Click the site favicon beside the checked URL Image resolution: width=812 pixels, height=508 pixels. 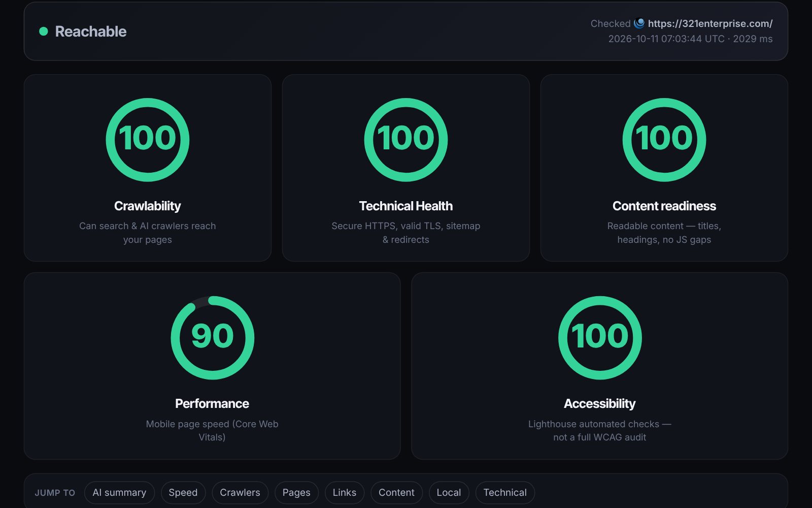point(639,23)
